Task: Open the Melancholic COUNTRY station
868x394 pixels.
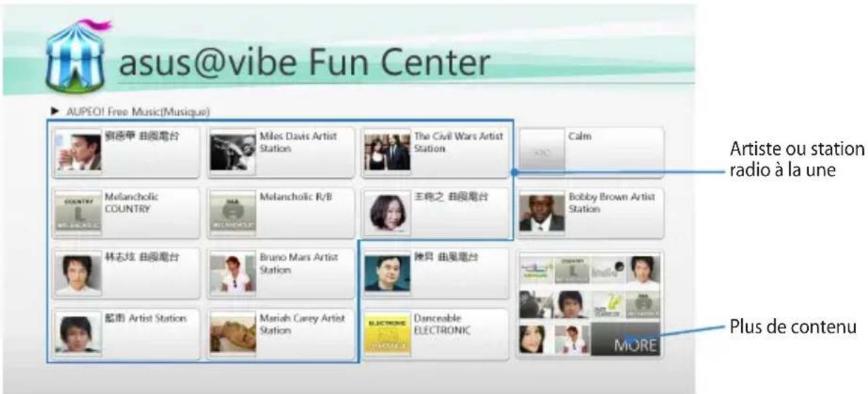Action: pyautogui.click(x=127, y=213)
